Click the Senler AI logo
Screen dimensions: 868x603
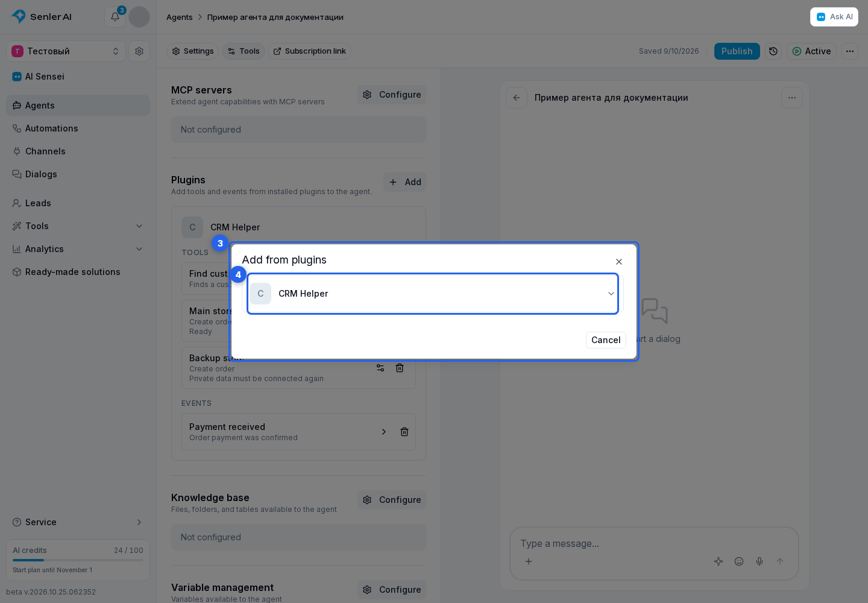(x=42, y=17)
